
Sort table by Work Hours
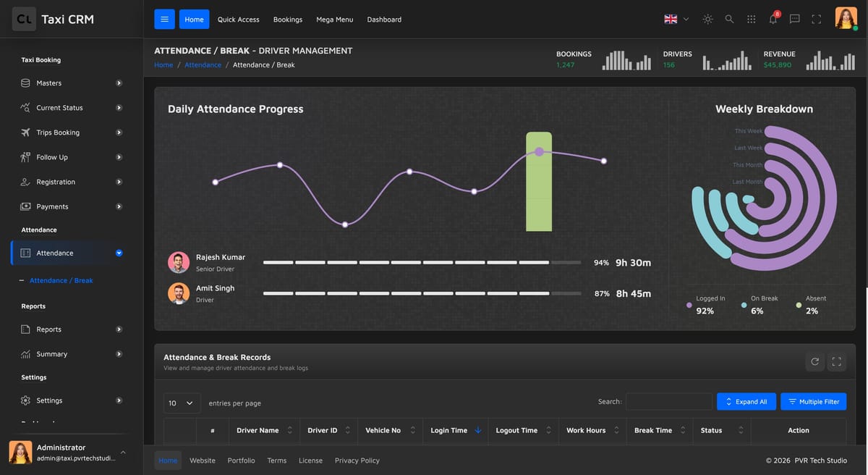(593, 430)
